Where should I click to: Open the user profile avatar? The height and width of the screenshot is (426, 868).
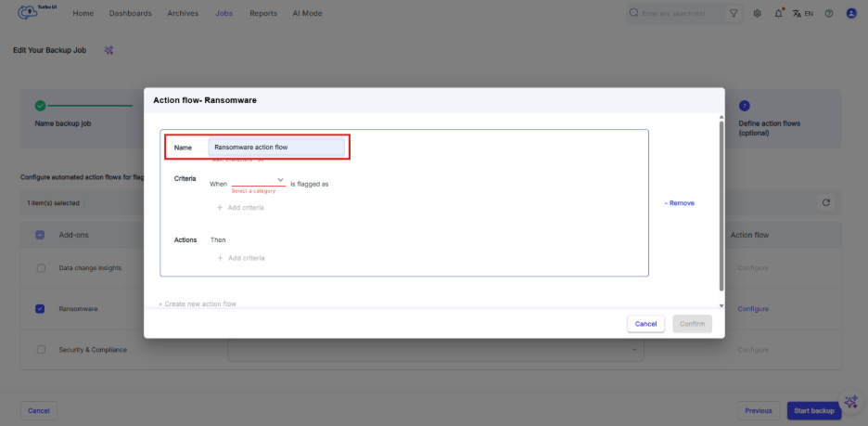click(x=851, y=14)
